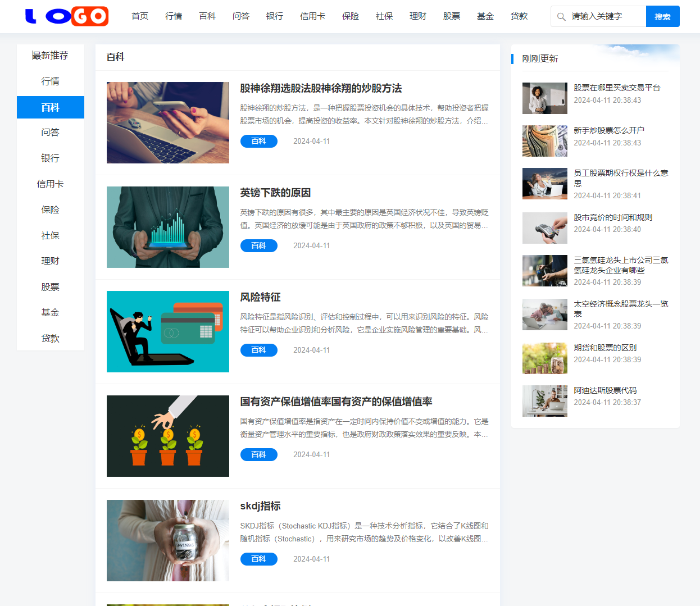Open 信用卡 in the top navigation bar

[x=312, y=16]
